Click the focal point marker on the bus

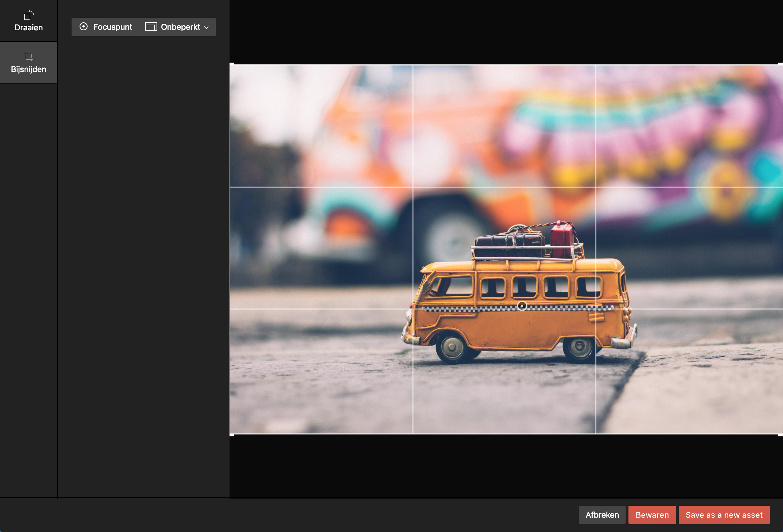[522, 306]
